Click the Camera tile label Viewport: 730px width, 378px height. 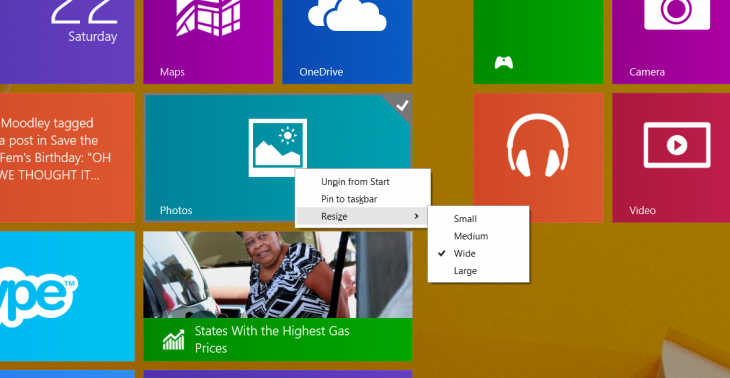(647, 72)
